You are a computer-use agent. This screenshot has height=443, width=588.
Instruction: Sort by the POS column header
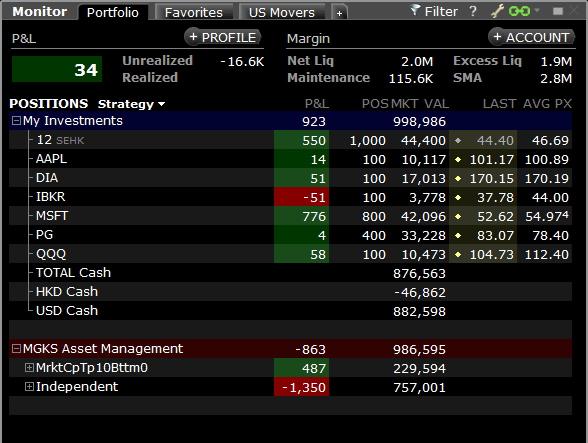375,104
